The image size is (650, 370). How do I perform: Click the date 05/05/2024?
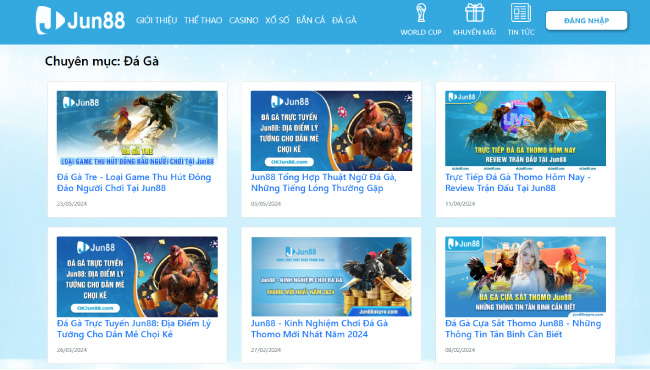coord(266,204)
